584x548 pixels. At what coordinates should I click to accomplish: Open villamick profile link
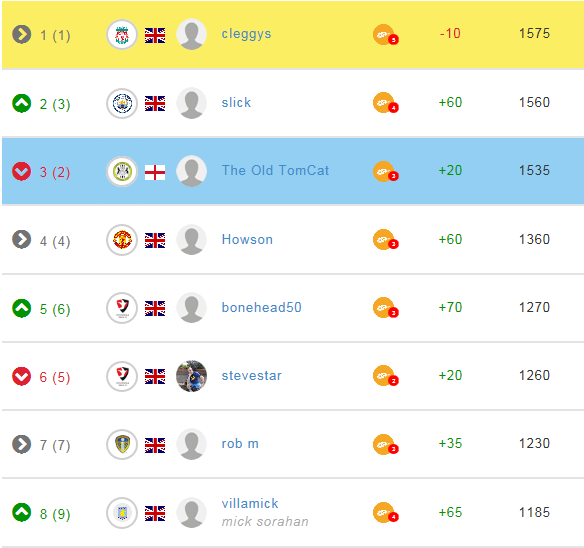tap(250, 503)
